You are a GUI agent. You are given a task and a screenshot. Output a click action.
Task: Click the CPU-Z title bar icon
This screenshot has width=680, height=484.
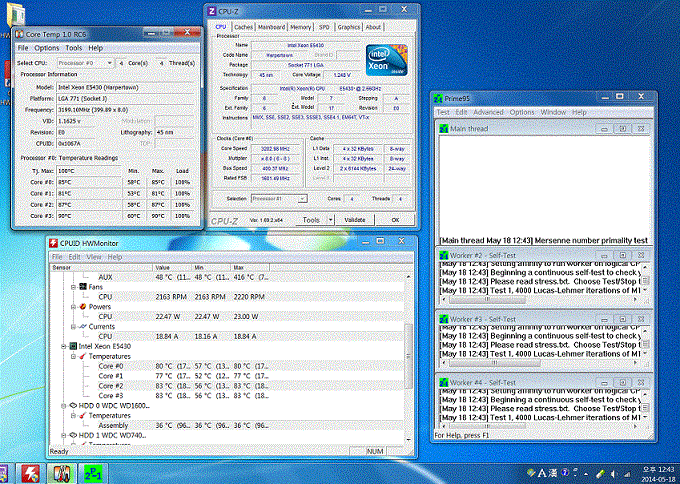pyautogui.click(x=212, y=11)
